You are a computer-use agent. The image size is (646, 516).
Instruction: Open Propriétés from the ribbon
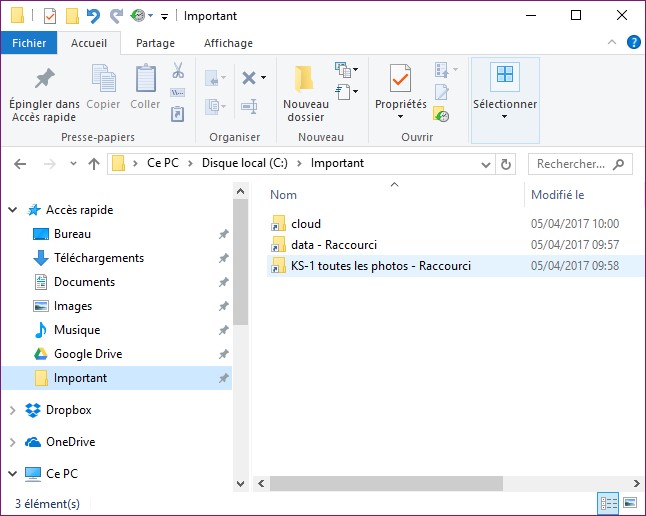click(x=400, y=80)
